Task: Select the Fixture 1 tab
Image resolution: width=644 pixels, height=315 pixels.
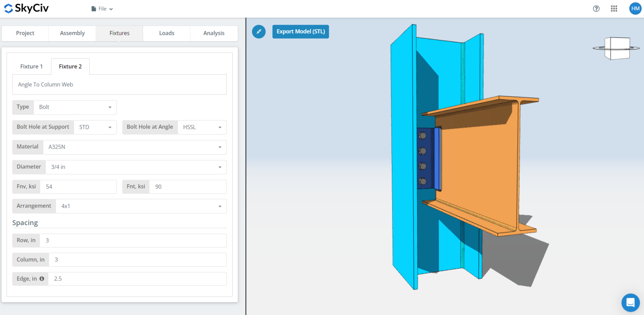Action: 31,66
